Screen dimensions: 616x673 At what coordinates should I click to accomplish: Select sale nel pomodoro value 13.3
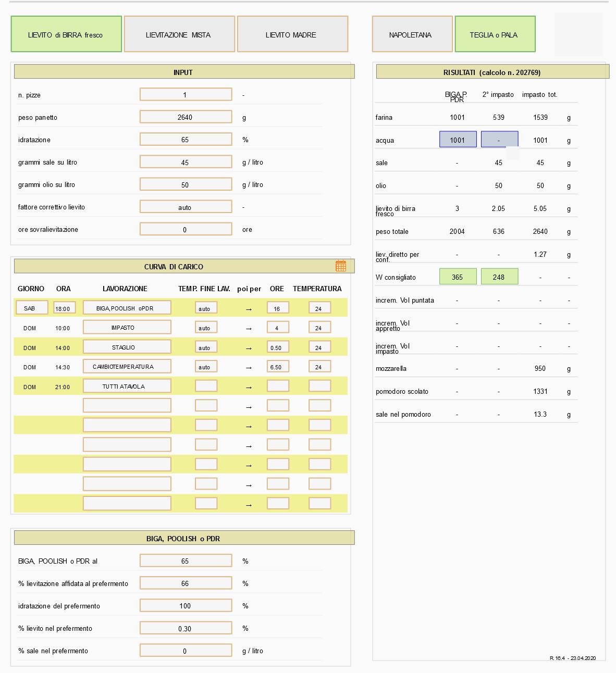[540, 414]
